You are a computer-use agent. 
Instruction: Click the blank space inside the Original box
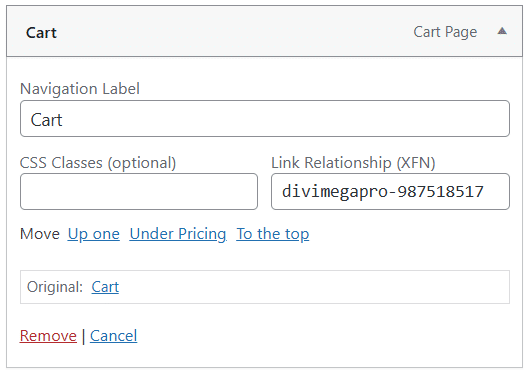312,287
